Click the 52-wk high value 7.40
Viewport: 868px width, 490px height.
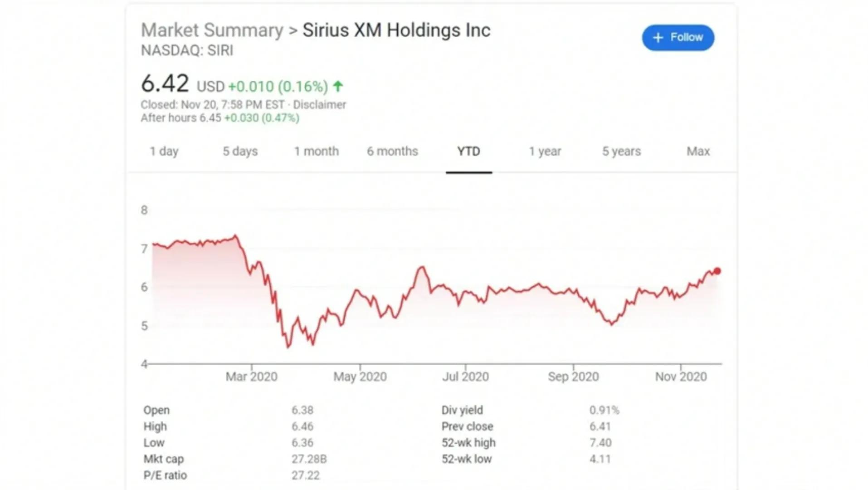[600, 442]
